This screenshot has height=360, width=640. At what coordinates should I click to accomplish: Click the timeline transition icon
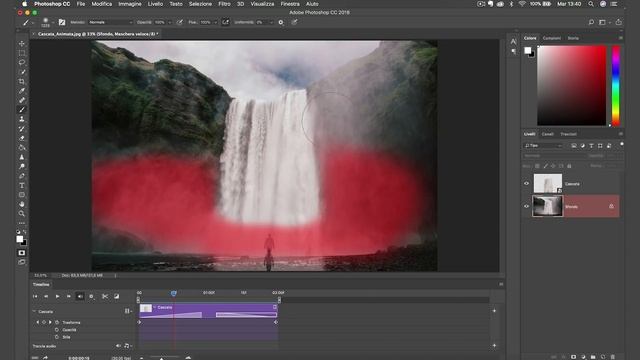point(116,296)
